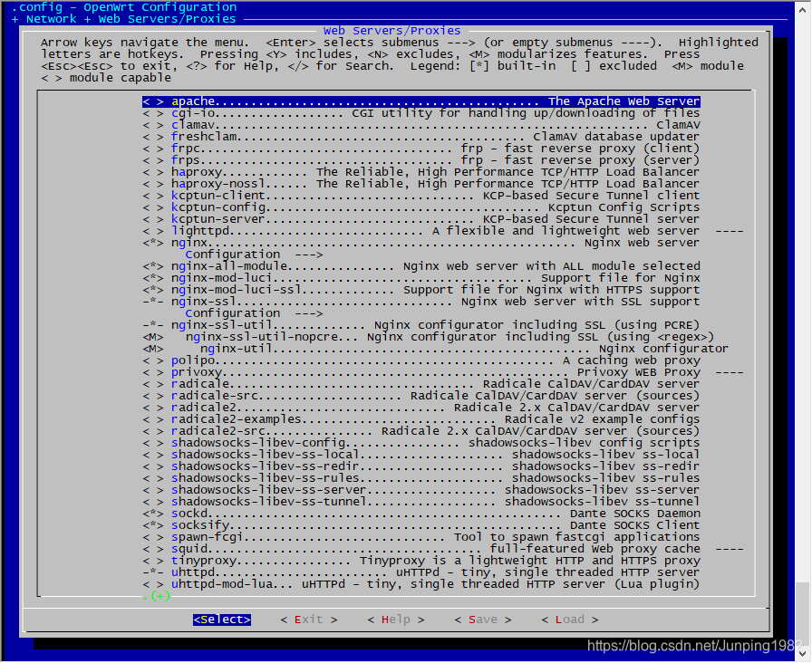Select the kcptun-server row
812x663 pixels.
pos(421,219)
